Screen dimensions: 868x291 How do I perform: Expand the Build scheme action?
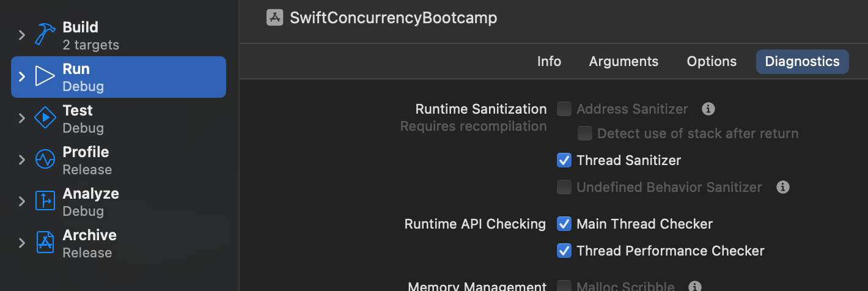(22, 35)
